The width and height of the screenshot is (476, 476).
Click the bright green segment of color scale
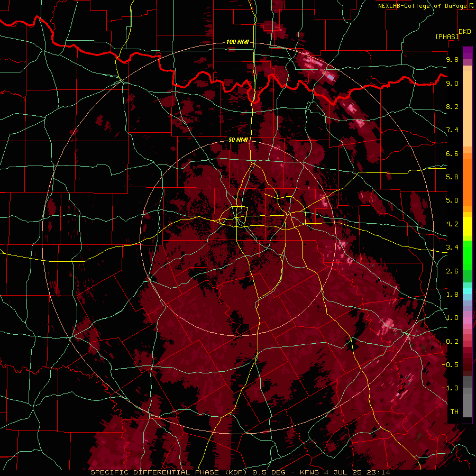(x=467, y=255)
